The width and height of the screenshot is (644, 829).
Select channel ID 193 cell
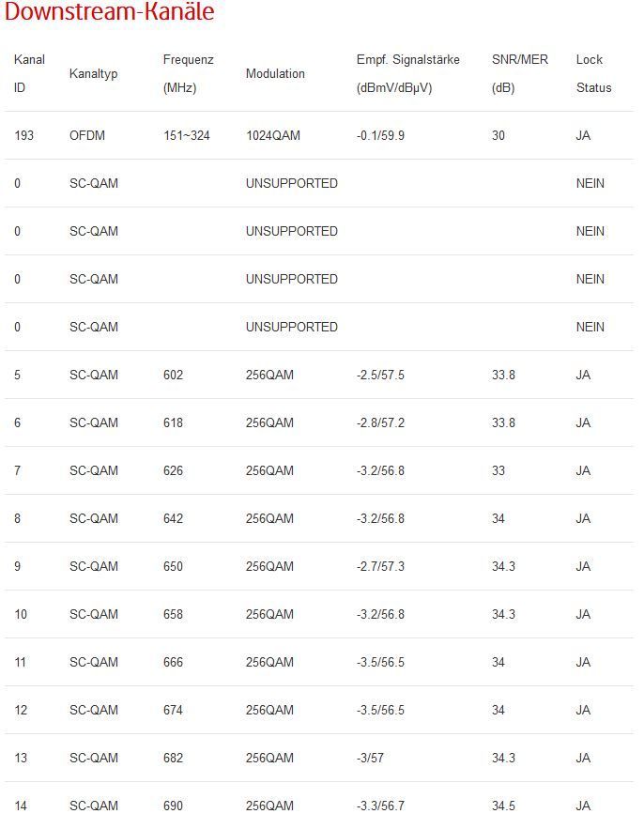click(x=24, y=135)
